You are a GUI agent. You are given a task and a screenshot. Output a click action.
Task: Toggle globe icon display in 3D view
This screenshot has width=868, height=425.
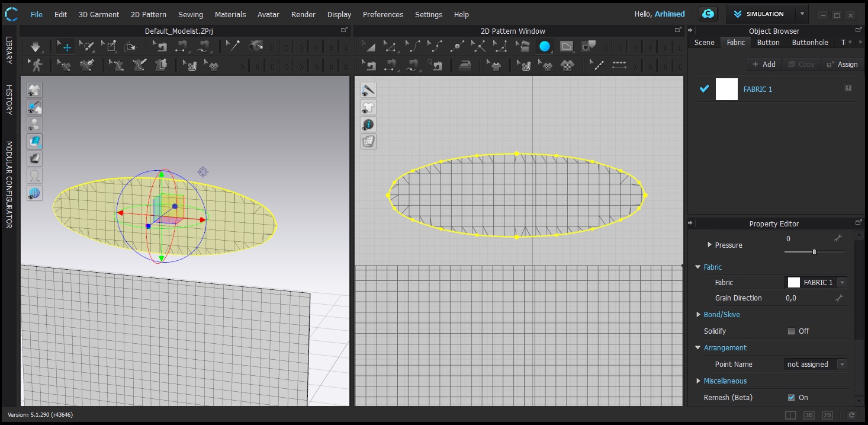point(35,193)
